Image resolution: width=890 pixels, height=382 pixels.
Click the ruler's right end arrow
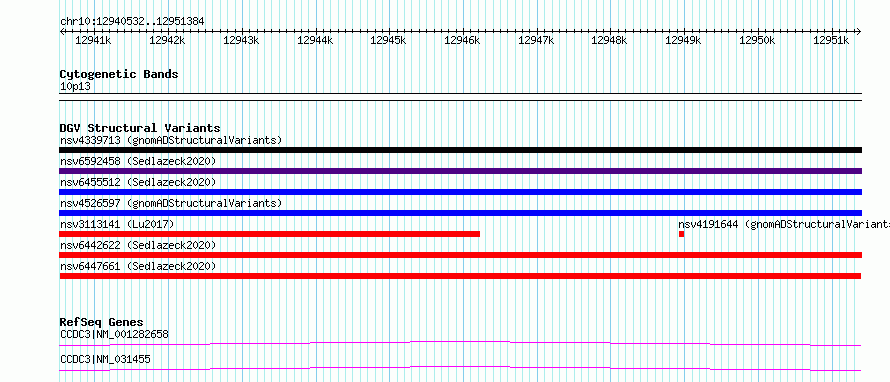[859, 31]
